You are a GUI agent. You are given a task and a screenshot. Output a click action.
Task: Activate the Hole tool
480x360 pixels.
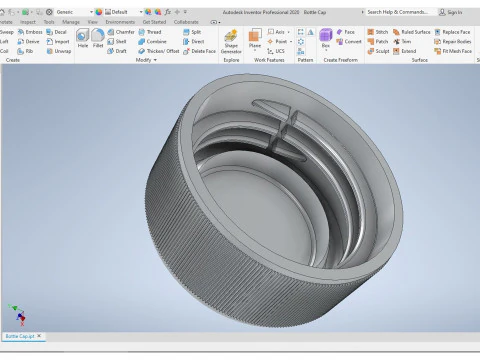(x=83, y=38)
